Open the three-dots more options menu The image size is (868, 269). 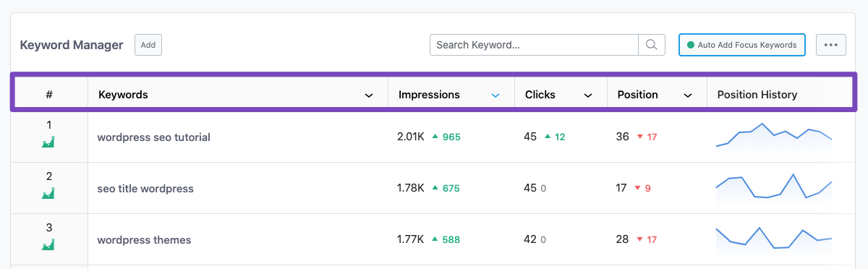tap(830, 45)
